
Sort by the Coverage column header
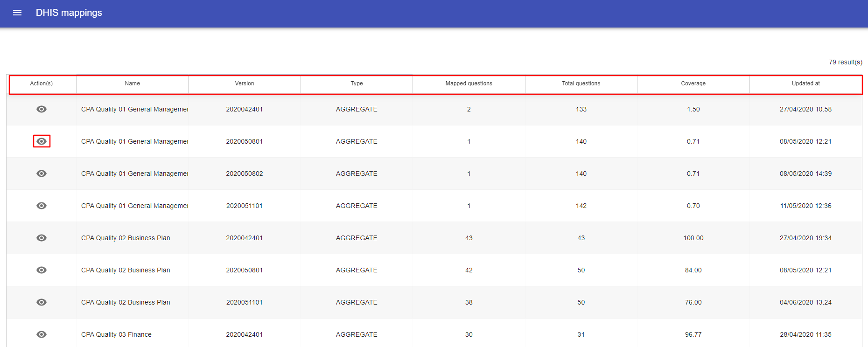pyautogui.click(x=693, y=83)
